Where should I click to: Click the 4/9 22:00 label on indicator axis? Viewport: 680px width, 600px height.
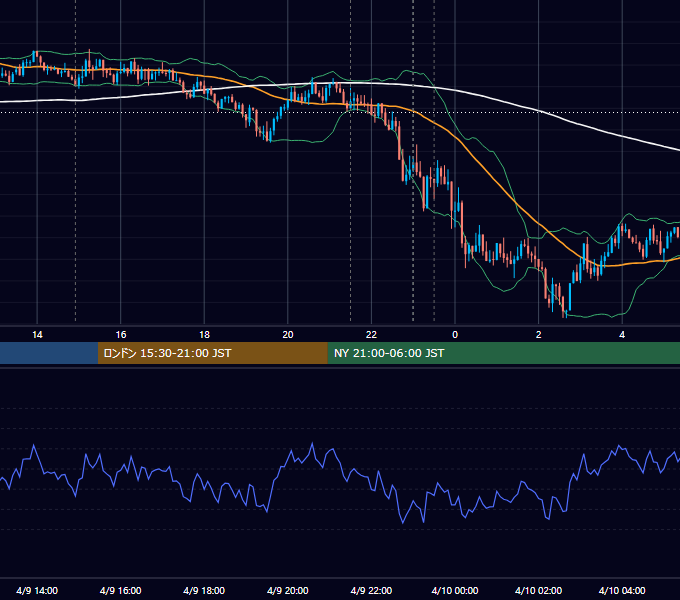click(371, 590)
